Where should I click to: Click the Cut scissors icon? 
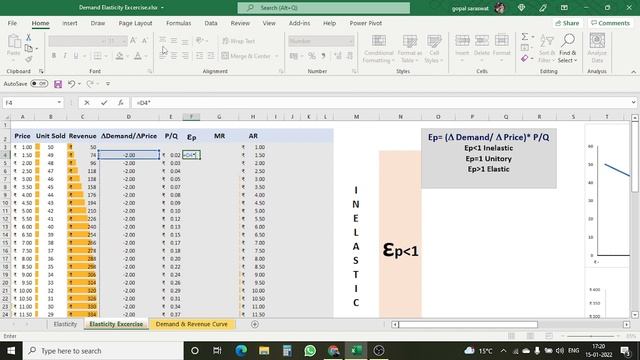[x=28, y=38]
